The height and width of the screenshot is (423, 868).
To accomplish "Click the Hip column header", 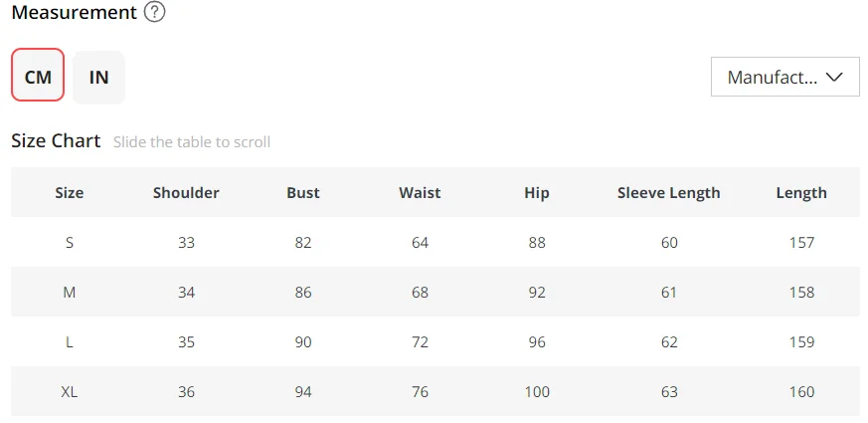I will point(537,193).
